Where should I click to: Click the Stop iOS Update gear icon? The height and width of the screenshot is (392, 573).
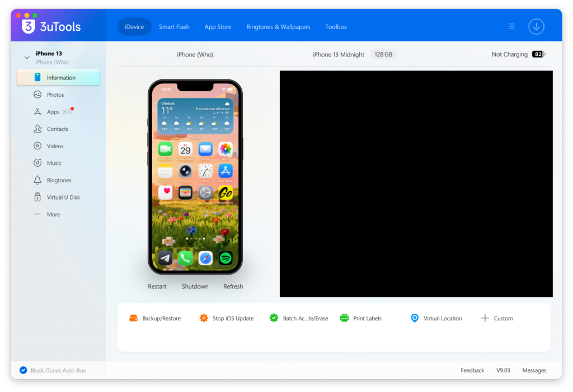[x=204, y=318]
